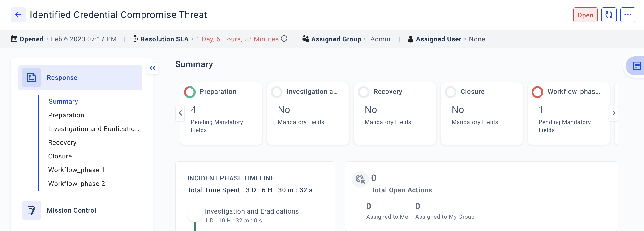Click the Resolution SLA info icon

(x=284, y=39)
